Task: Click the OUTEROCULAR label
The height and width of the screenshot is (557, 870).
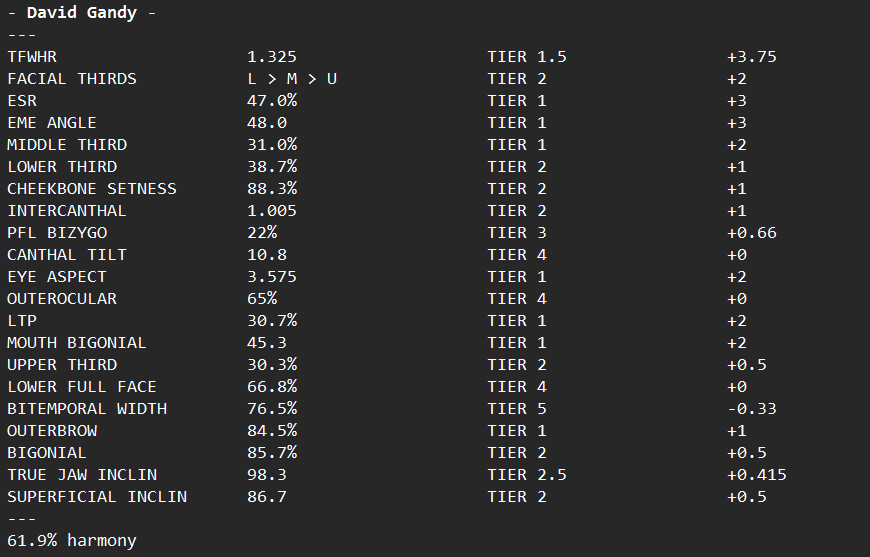Action: coord(62,299)
